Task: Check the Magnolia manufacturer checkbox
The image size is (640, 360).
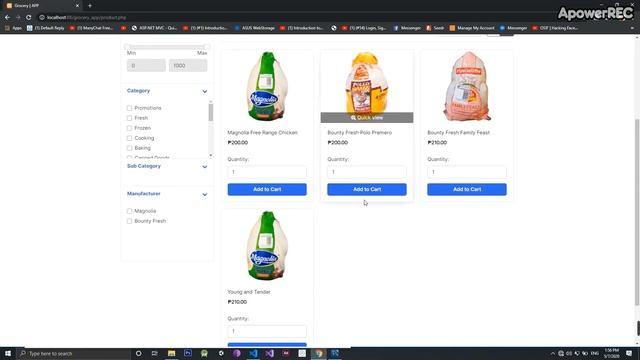Action: (129, 211)
